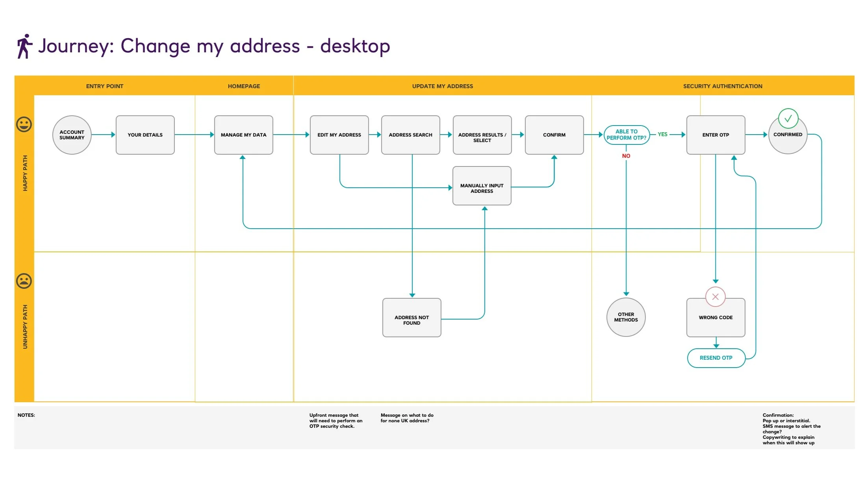Click the red NO branch label
This screenshot has height=488, width=868.
point(626,156)
